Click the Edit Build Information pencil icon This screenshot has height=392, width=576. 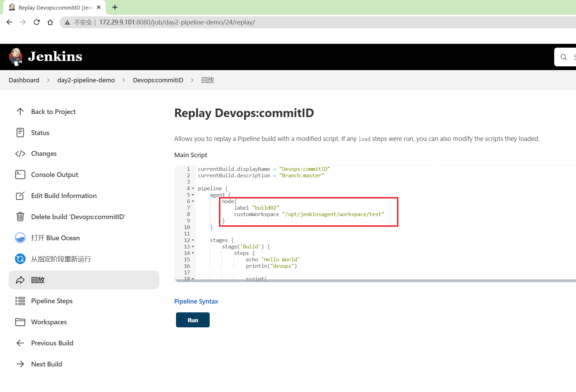[x=20, y=196]
